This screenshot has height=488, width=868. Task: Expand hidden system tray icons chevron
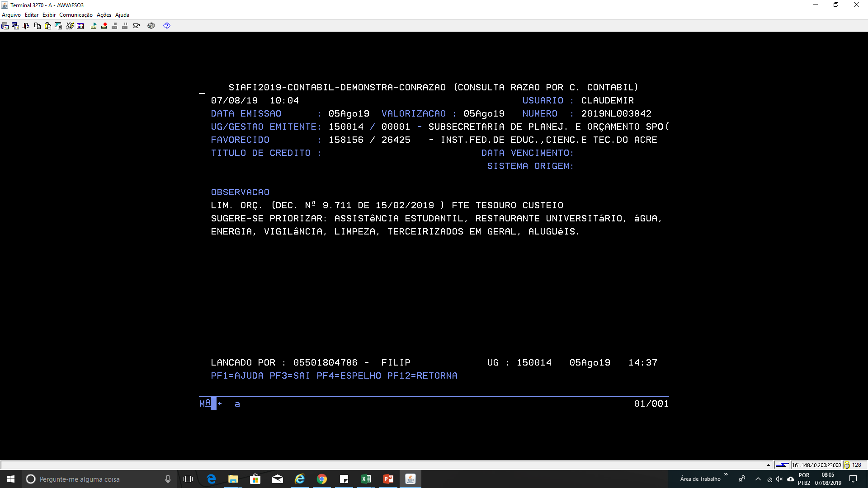tap(758, 479)
